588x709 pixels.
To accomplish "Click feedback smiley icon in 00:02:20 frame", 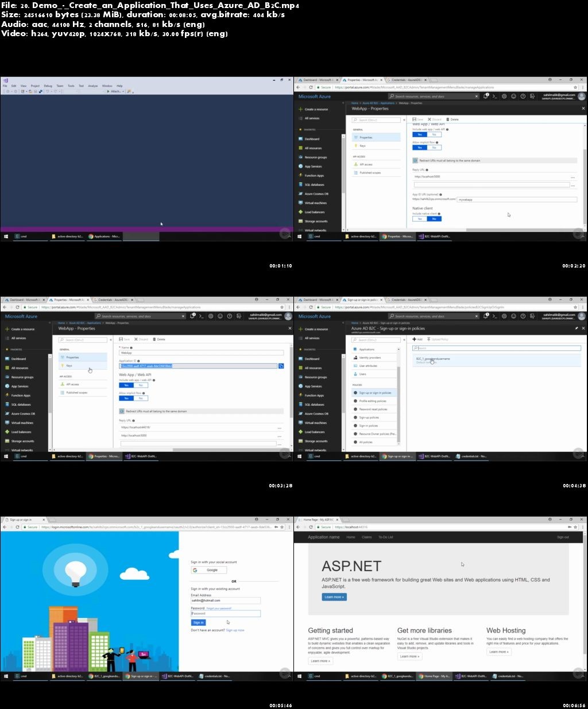I will pos(513,96).
